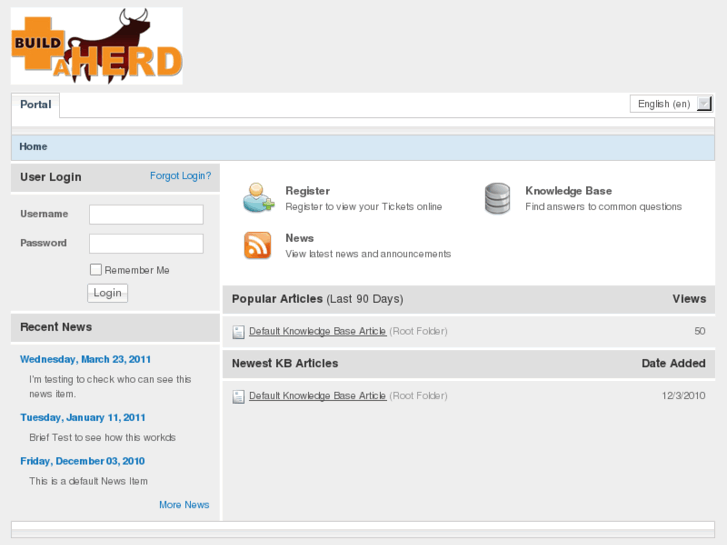Click the article icon under Newest KB Articles

coord(238,397)
